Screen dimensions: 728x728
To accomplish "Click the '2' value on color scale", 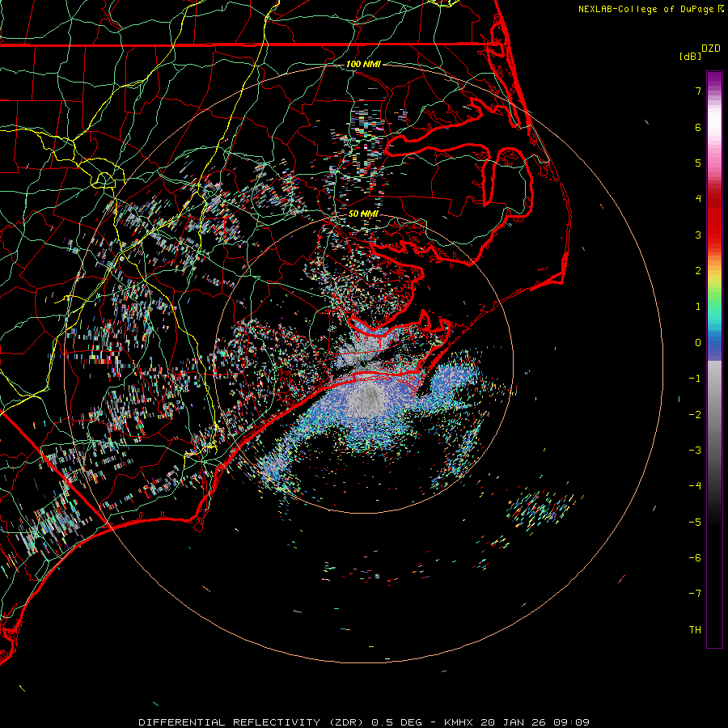I will pos(698,271).
